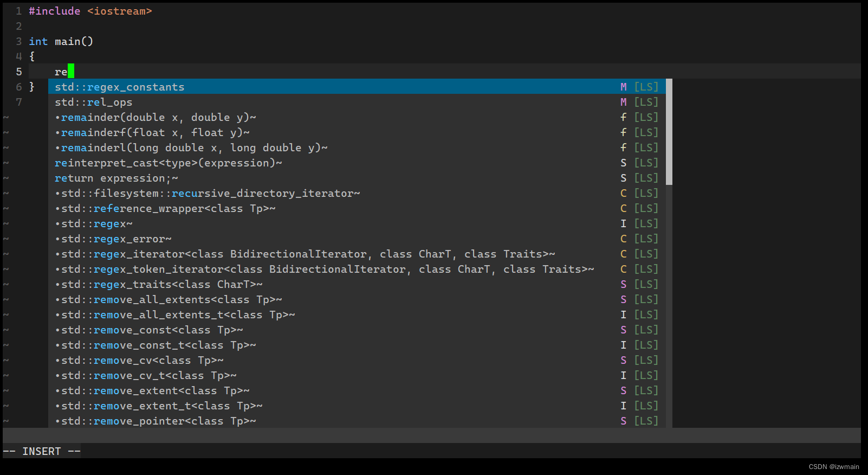Pick std::remove_cv<class Tp> completion
The width and height of the screenshot is (868, 475).
[x=357, y=360]
